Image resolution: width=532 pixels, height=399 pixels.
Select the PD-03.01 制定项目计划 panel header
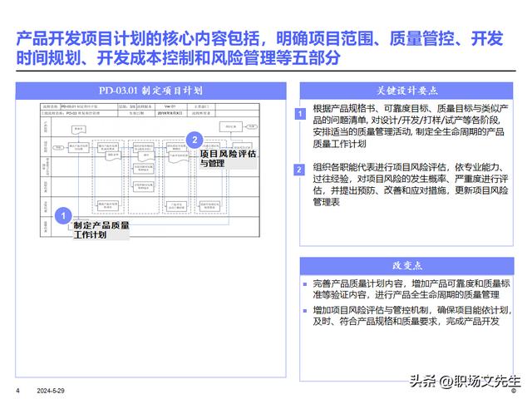point(150,91)
